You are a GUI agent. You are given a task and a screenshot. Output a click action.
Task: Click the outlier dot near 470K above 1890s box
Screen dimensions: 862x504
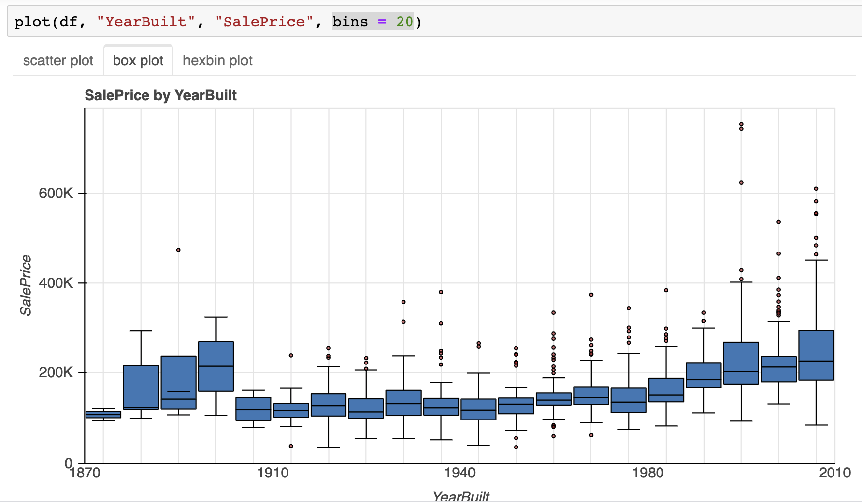click(178, 250)
